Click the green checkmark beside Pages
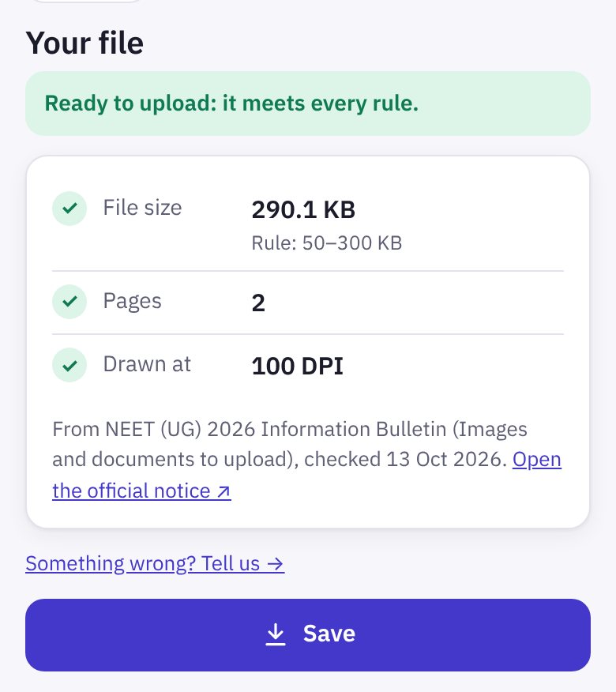616x692 pixels. coord(69,302)
